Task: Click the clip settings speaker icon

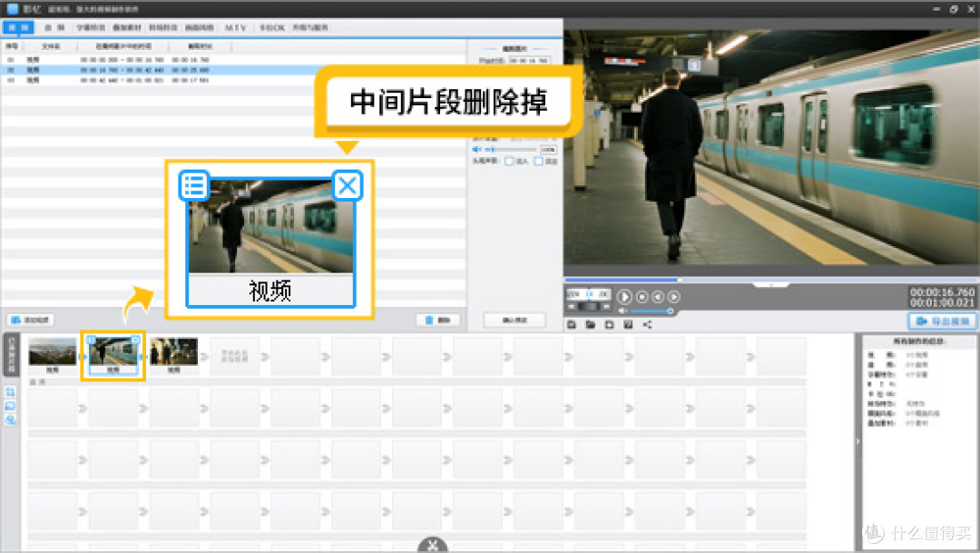Action: [477, 150]
